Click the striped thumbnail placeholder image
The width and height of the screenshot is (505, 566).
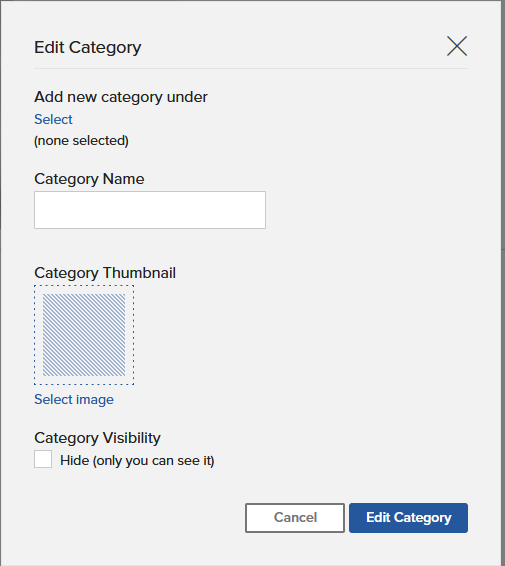(x=84, y=335)
